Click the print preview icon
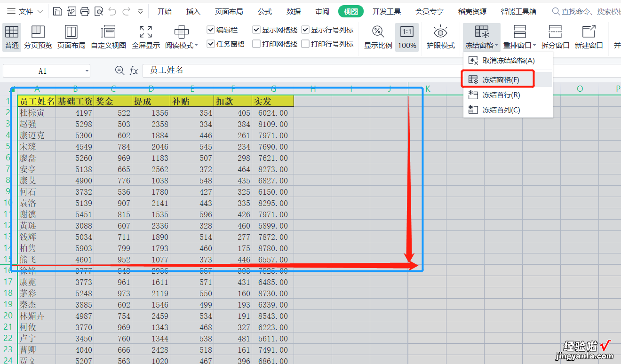621x364 pixels. (98, 11)
